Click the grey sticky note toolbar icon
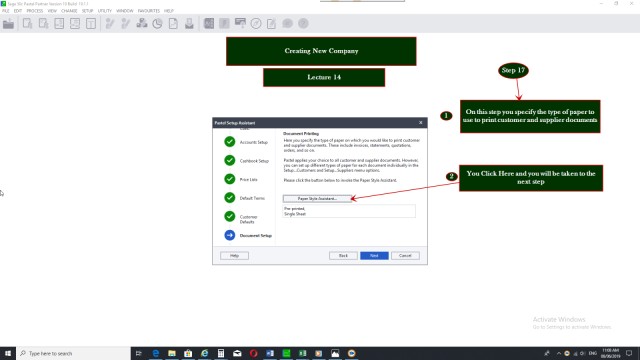Viewport: 640px width, 360px height. coord(224,24)
